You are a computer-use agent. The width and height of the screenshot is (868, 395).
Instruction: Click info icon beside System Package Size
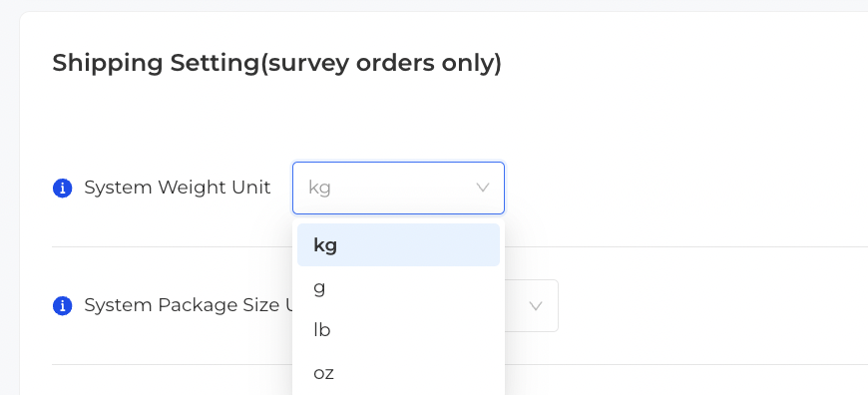click(62, 305)
